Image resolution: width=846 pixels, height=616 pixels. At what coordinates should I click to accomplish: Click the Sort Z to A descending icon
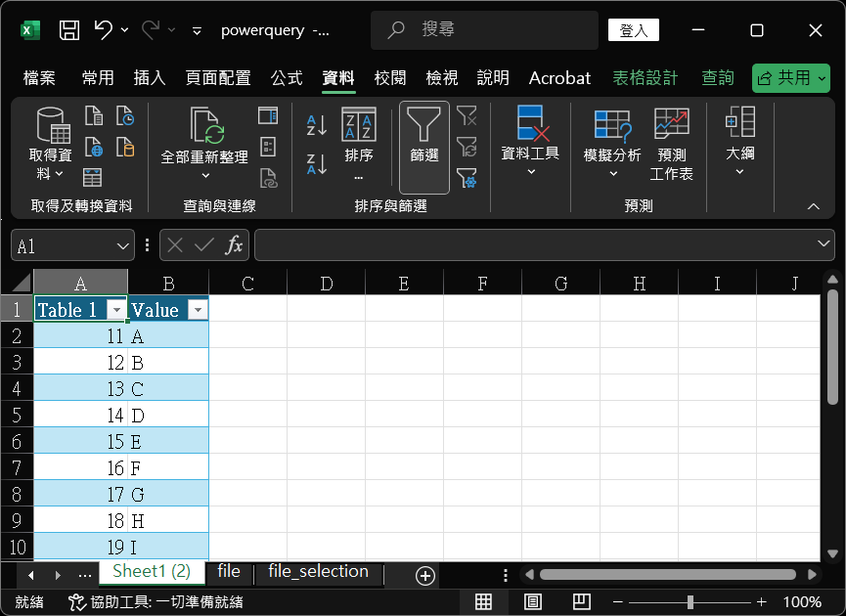coord(317,163)
